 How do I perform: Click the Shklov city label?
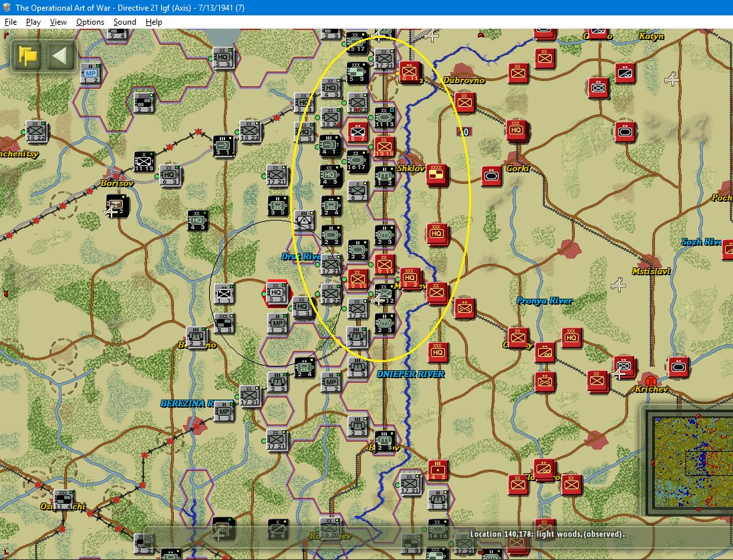click(410, 168)
